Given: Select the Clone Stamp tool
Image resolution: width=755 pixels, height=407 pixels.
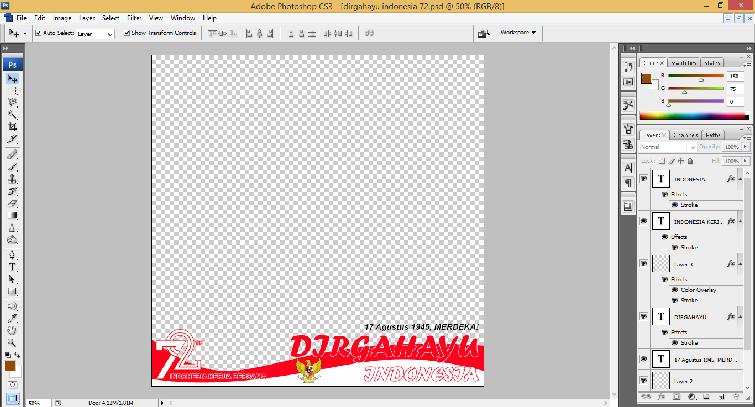Looking at the screenshot, I should [13, 179].
